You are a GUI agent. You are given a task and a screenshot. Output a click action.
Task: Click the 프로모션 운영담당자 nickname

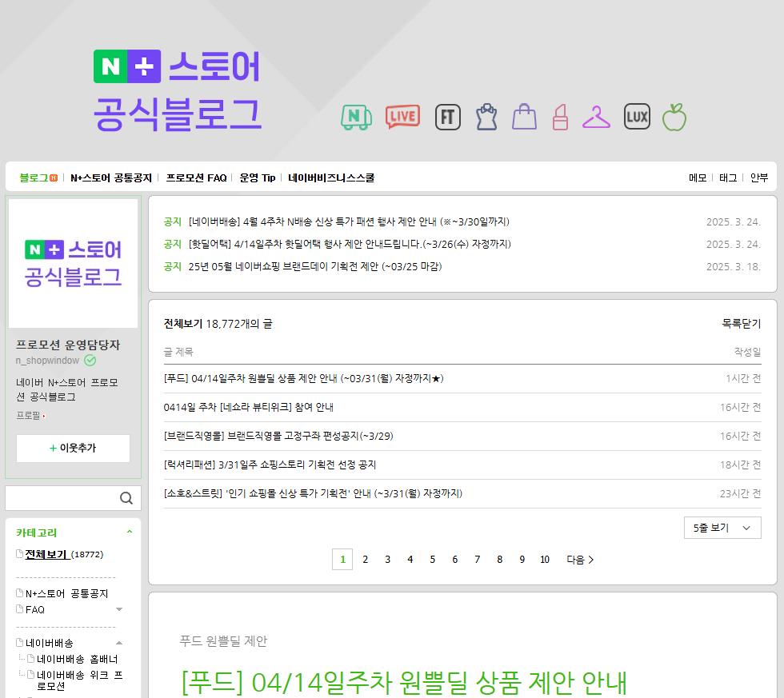click(x=68, y=345)
